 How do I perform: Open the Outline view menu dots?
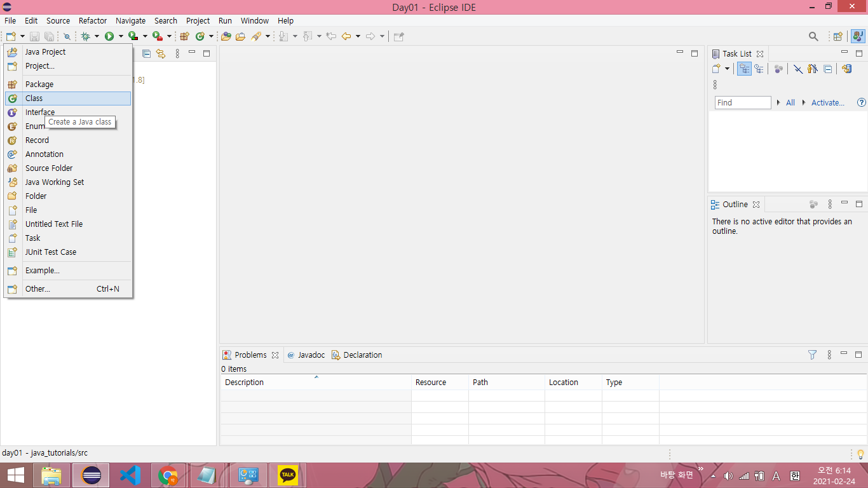[830, 204]
